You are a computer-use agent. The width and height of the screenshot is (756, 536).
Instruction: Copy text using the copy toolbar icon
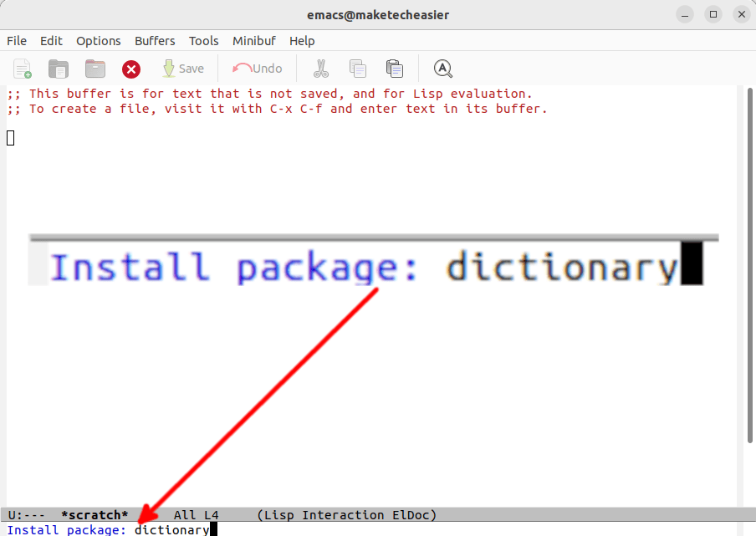pyautogui.click(x=358, y=69)
